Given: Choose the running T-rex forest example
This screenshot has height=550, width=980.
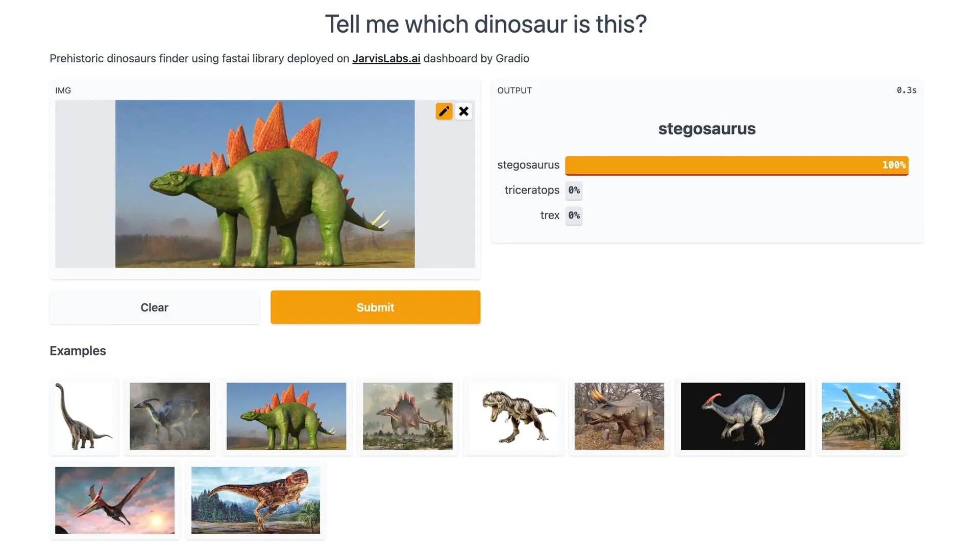Looking at the screenshot, I should coord(256,500).
